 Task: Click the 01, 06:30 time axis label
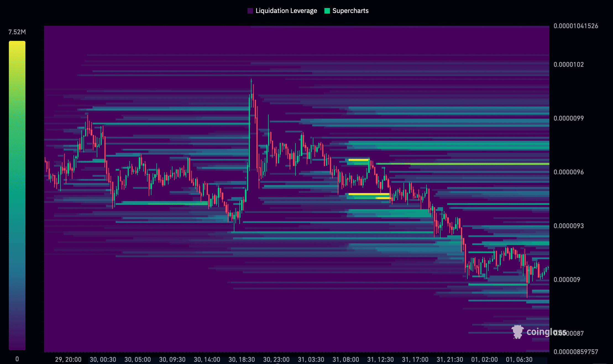click(x=519, y=359)
